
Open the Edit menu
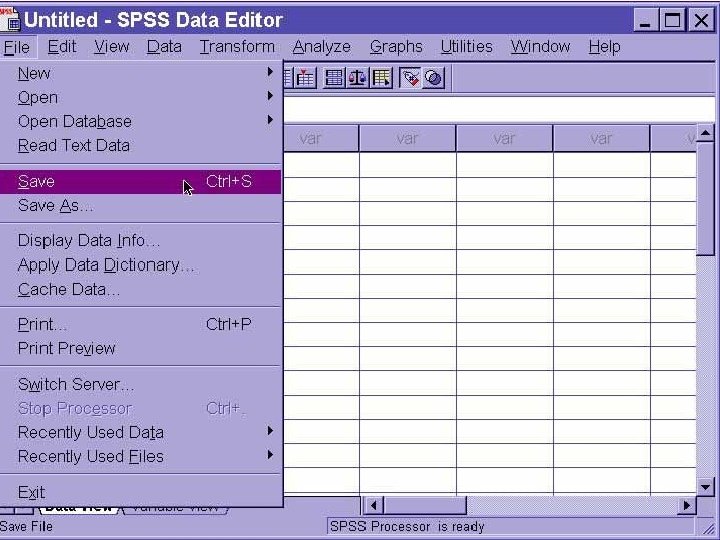pyautogui.click(x=62, y=47)
